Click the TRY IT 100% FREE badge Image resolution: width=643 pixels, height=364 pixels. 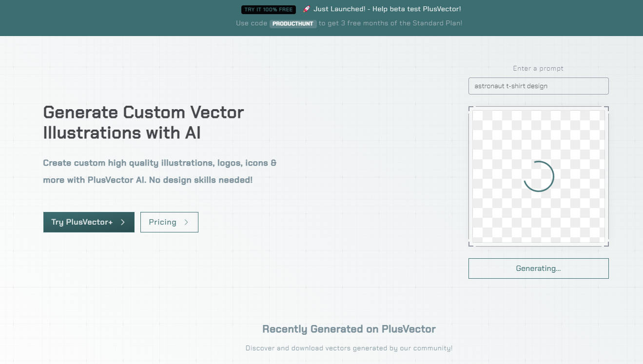pyautogui.click(x=268, y=10)
